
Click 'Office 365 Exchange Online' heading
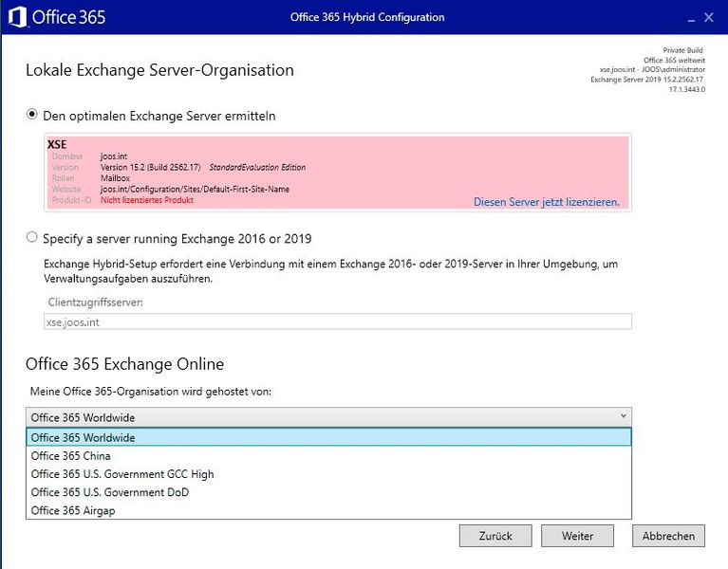[x=124, y=364]
